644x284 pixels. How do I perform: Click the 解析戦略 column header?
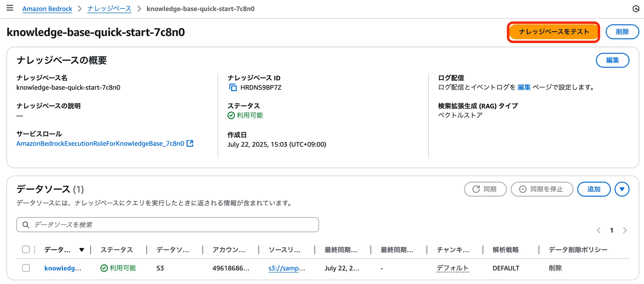coord(506,250)
